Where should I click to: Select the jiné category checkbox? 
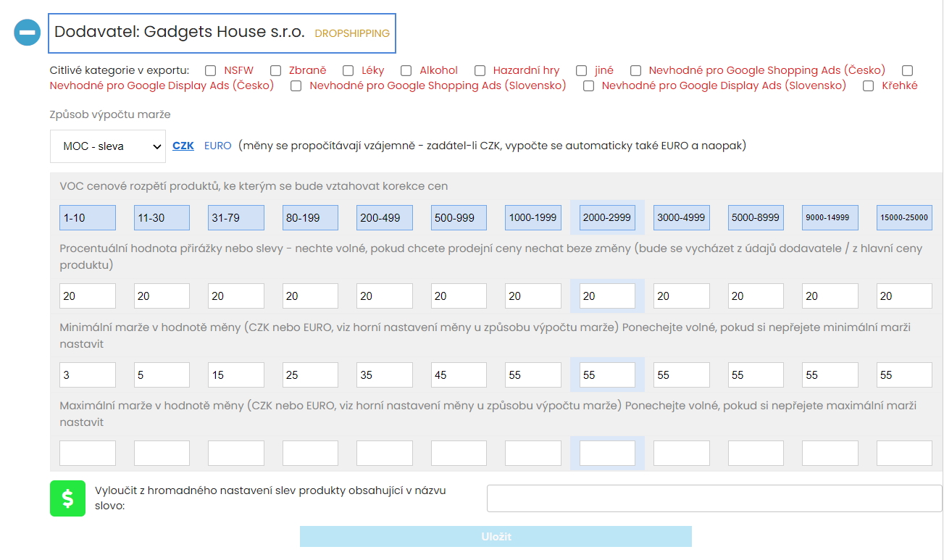[x=581, y=70]
